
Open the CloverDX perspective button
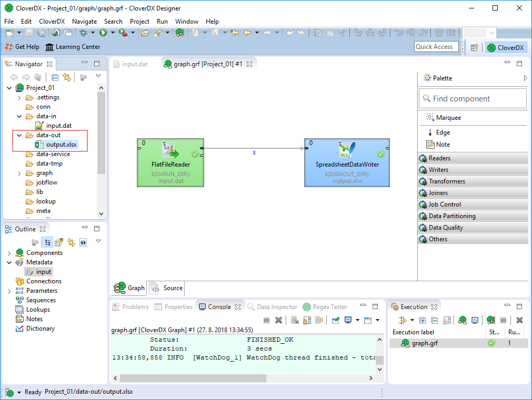point(505,47)
